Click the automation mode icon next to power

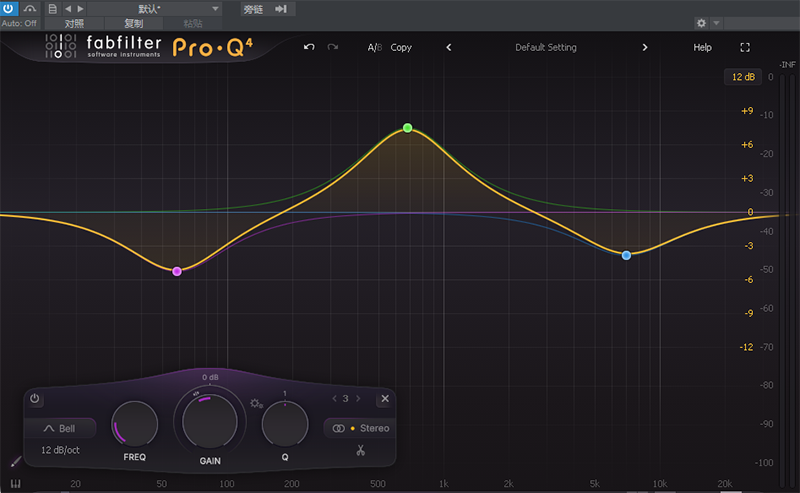tap(30, 8)
